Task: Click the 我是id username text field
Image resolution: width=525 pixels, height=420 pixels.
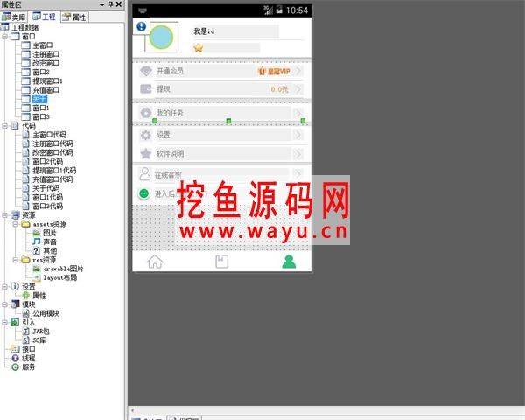Action: pyautogui.click(x=236, y=31)
